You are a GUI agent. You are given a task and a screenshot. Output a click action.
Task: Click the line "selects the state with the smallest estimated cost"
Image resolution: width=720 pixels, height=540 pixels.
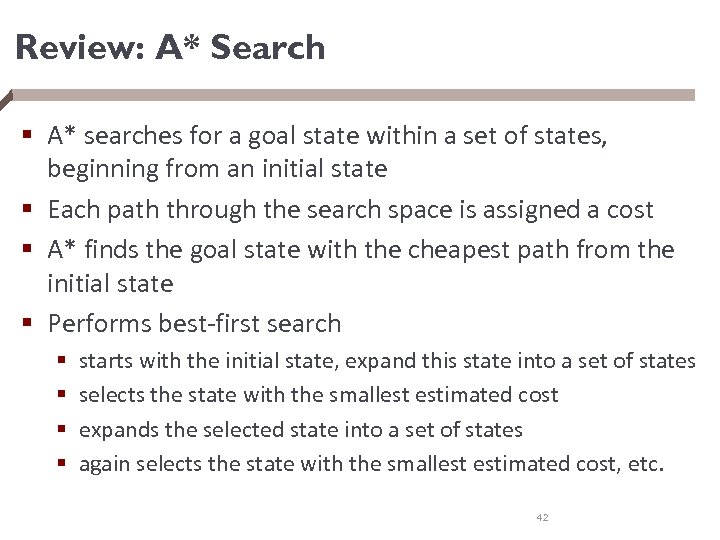tap(318, 395)
